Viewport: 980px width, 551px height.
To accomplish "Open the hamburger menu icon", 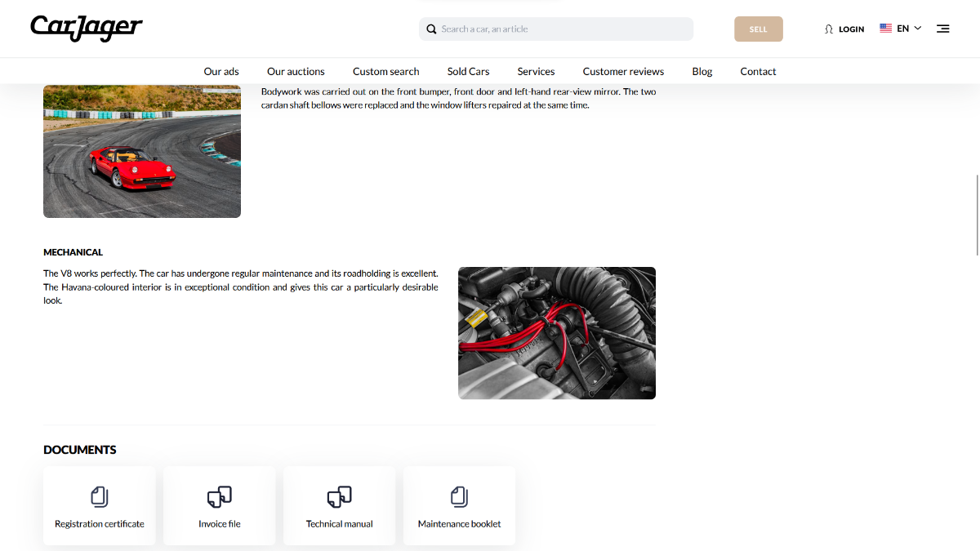I will (942, 29).
